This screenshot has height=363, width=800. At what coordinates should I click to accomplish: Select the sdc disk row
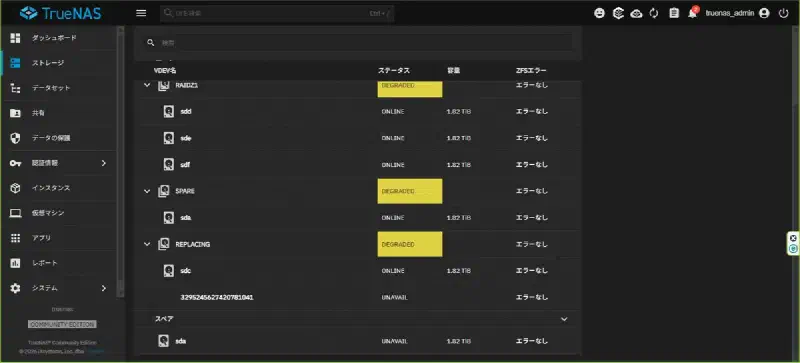coord(358,271)
